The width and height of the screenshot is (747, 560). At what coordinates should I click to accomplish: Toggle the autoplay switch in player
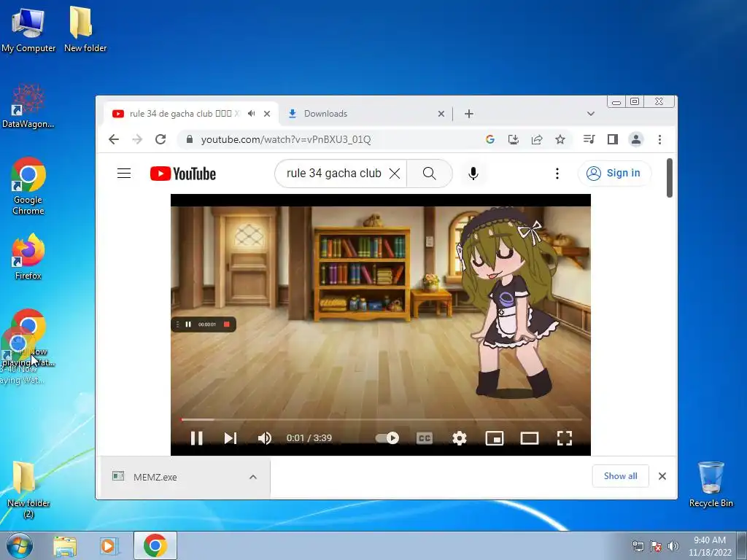coord(387,438)
